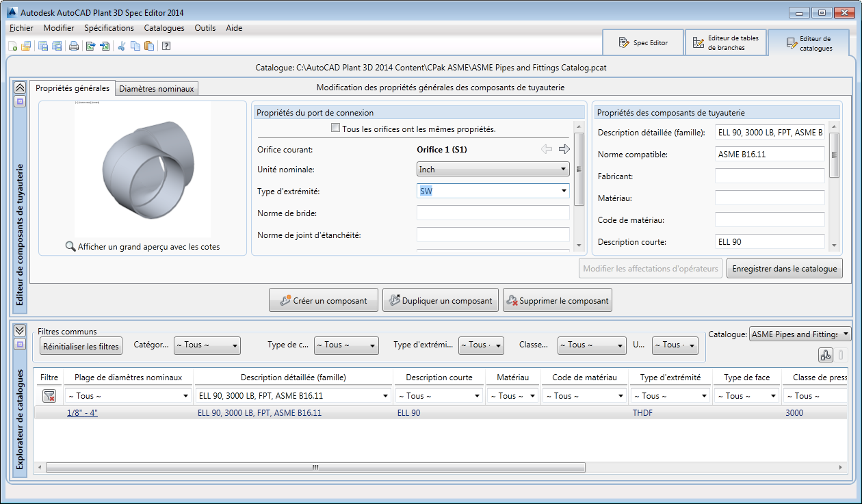Switch to the Diamètres nominaux tab
Viewport: 862px width, 504px height.
pos(157,88)
